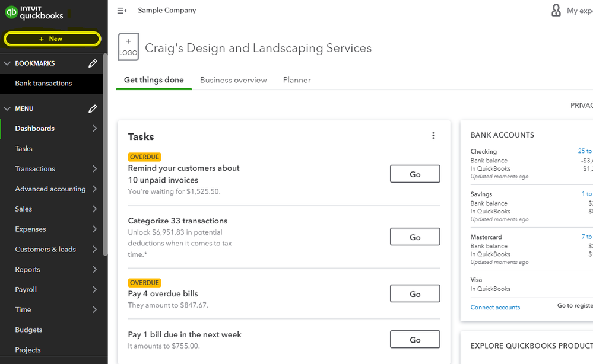Click Pay 1 bill due title
The height and width of the screenshot is (364, 593).
pyautogui.click(x=185, y=334)
